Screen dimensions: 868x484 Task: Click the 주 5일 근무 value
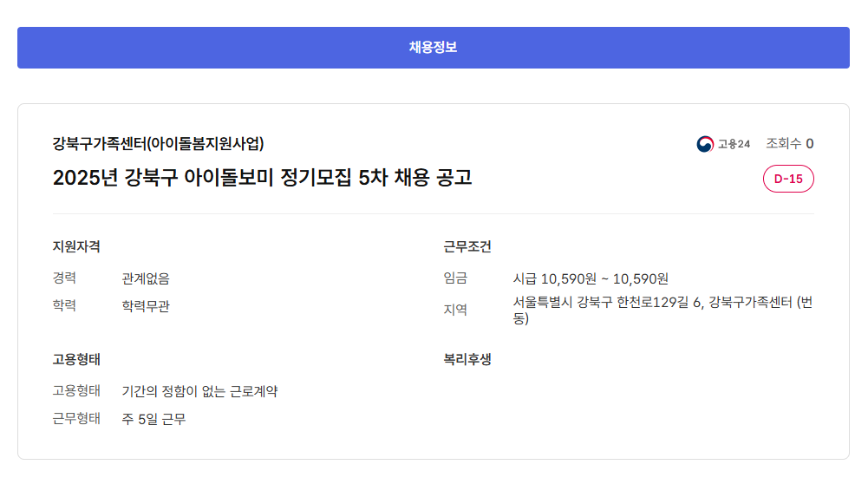[153, 420]
